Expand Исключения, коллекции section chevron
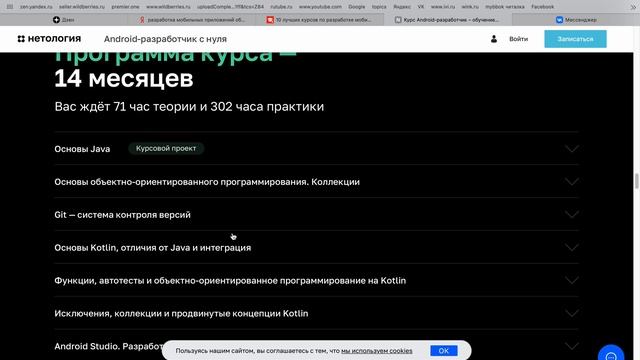The width and height of the screenshot is (640, 360). [x=572, y=313]
